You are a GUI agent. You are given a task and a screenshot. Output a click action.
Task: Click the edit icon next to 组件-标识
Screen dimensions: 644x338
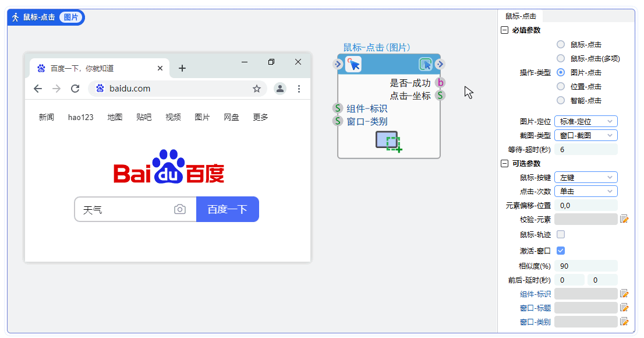624,293
